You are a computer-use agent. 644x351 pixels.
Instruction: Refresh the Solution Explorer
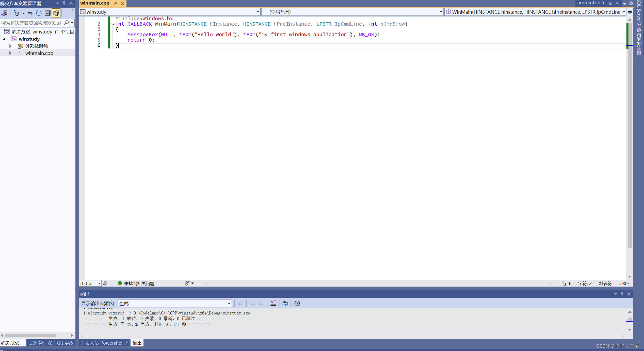pyautogui.click(x=39, y=13)
